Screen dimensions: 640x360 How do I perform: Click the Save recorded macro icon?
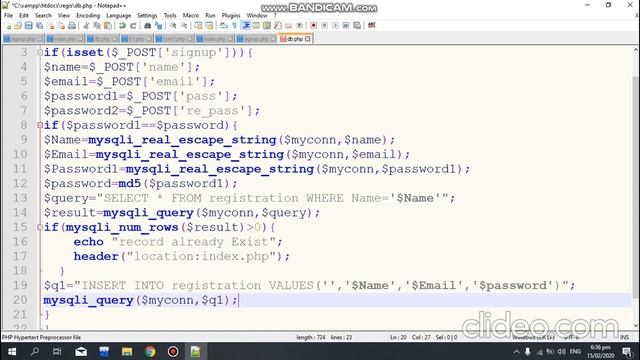(x=357, y=25)
